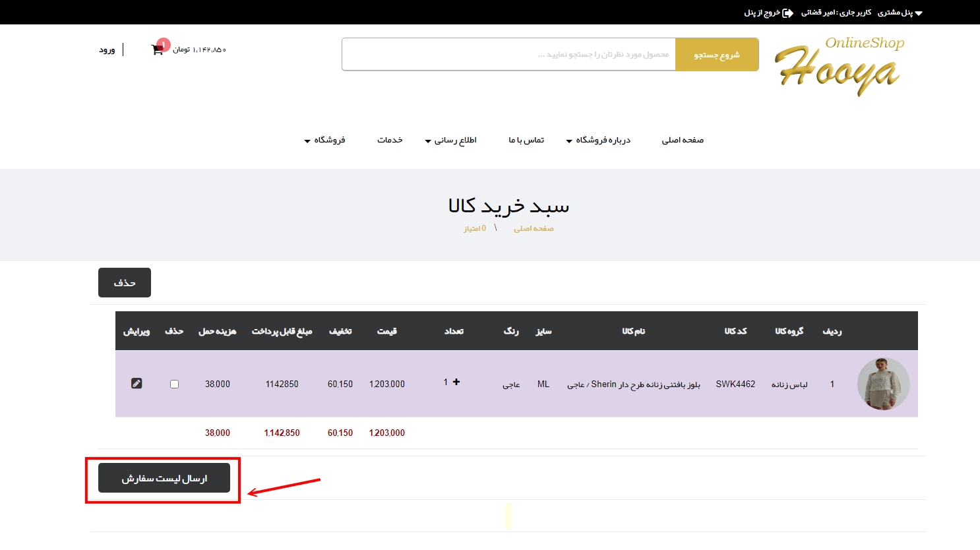Expand the اطلاع رسانی menu
Screen dimensions: 980x550
pyautogui.click(x=450, y=140)
